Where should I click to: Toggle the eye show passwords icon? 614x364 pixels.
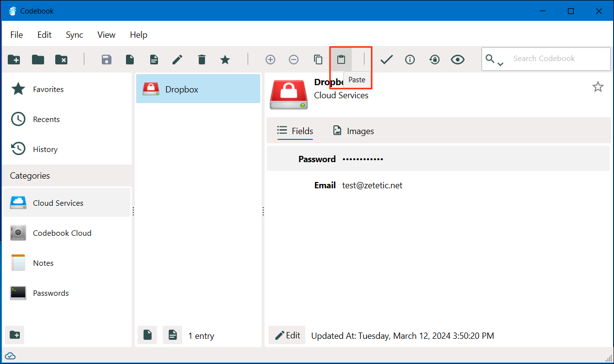[x=457, y=60]
